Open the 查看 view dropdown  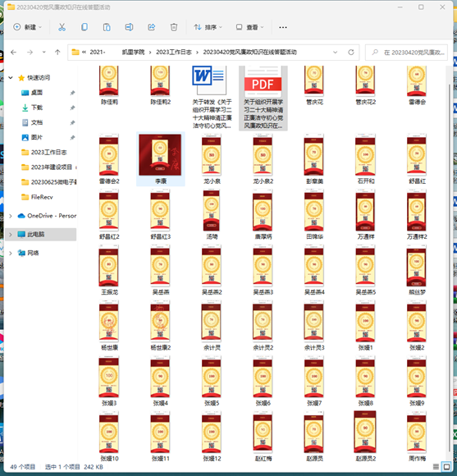click(x=249, y=27)
